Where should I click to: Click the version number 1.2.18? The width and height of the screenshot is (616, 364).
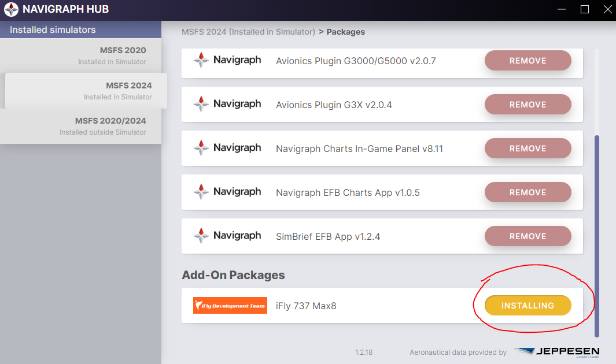click(364, 352)
